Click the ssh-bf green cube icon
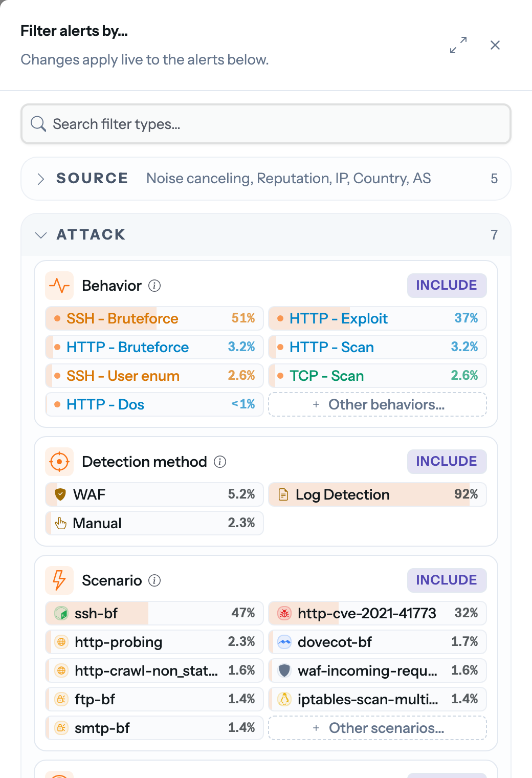Viewport: 532px width, 778px height. click(x=62, y=613)
